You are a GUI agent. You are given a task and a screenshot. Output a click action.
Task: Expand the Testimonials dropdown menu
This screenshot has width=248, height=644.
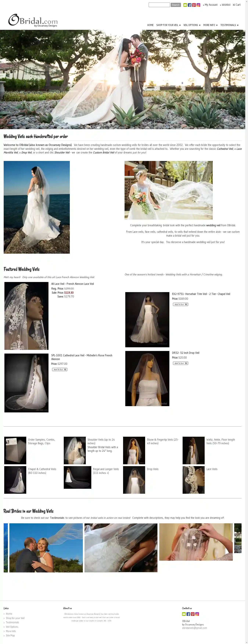pyautogui.click(x=229, y=25)
